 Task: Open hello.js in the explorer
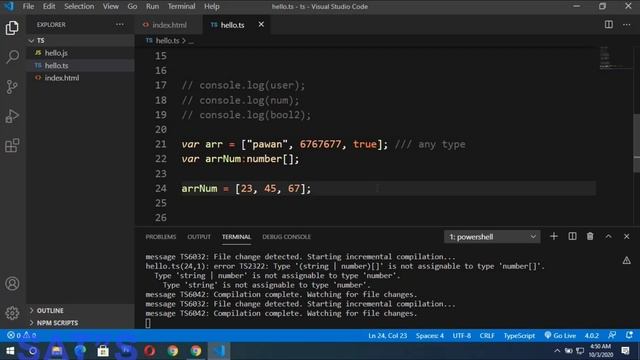(x=80, y=53)
